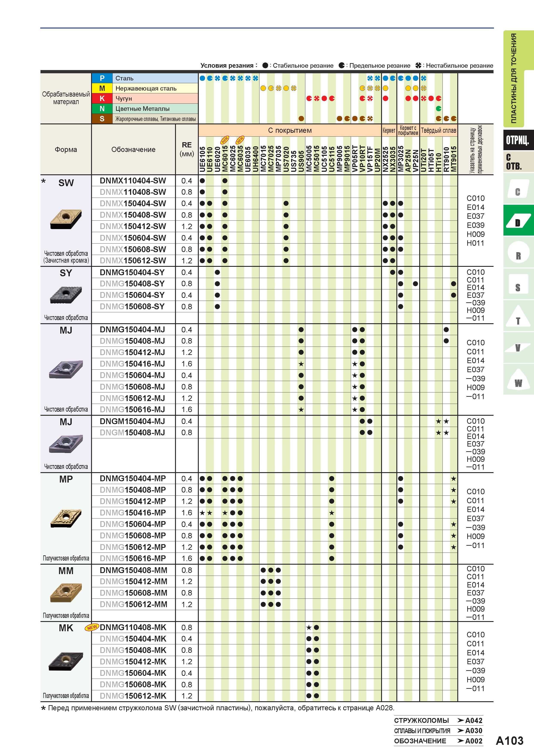This screenshot has height=756, width=534.
Task: Follow the СПЛАВЫ И ПОКРЫТИЯ A030 reference
Action: point(438,731)
